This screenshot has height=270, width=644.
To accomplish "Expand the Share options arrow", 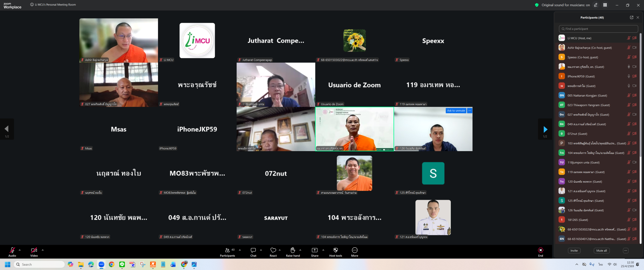I will [x=323, y=250].
